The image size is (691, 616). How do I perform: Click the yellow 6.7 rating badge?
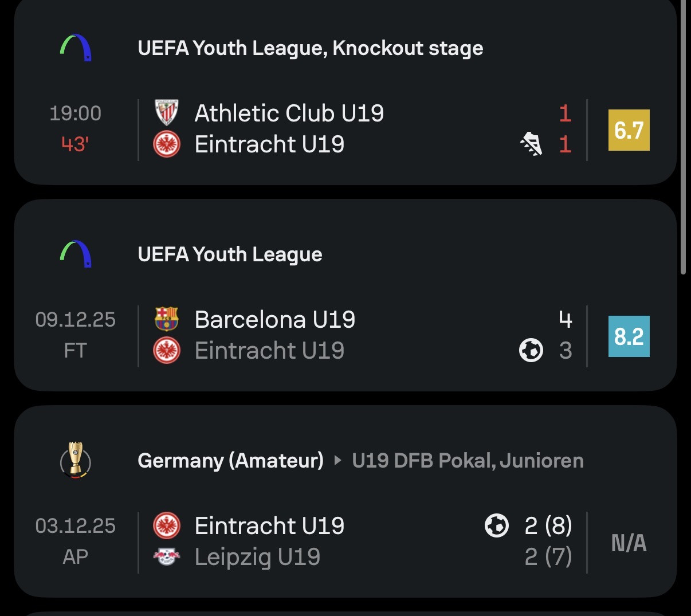tap(629, 130)
